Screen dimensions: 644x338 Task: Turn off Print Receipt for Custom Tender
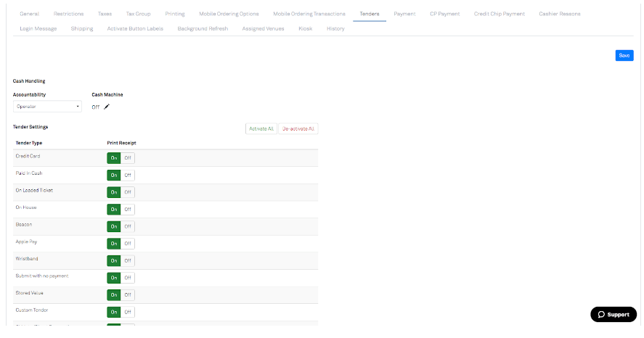[x=128, y=312]
